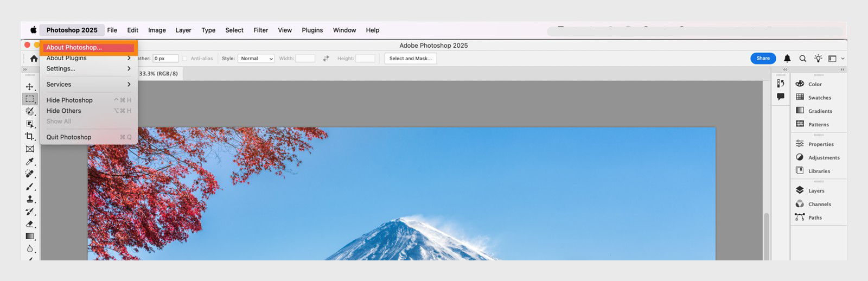Click the Feather input field
The height and width of the screenshot is (281, 868).
tap(165, 59)
